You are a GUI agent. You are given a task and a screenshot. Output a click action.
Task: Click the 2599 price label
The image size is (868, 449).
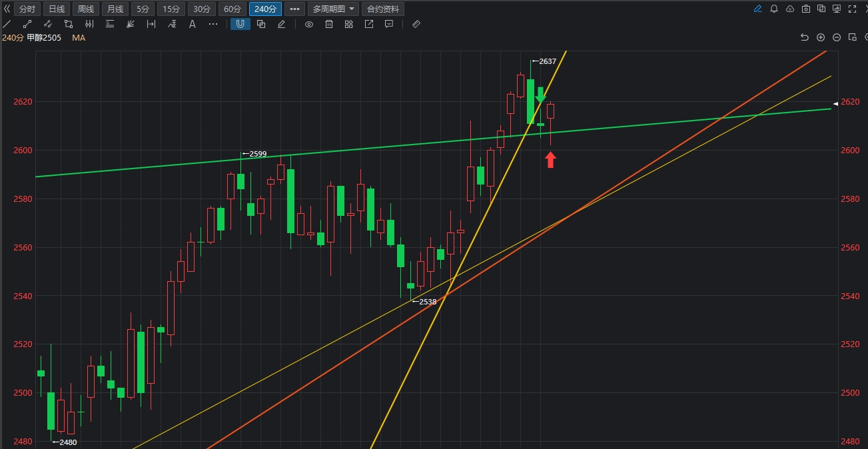258,154
